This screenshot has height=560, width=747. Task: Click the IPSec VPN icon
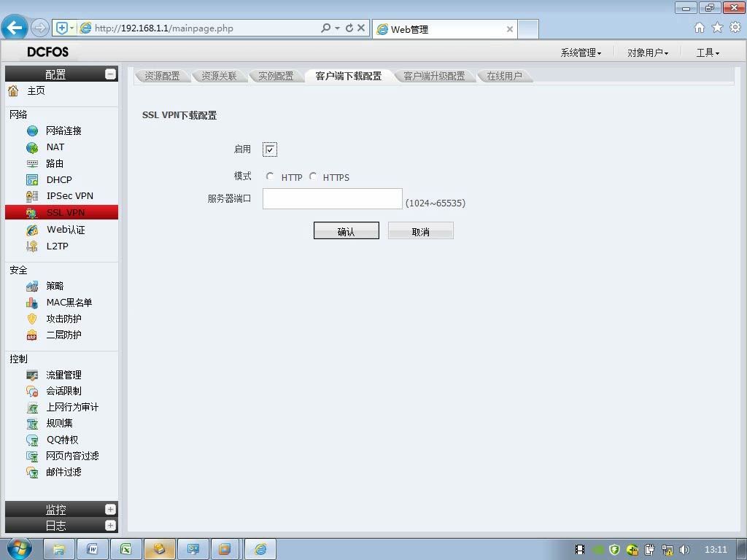(x=32, y=196)
